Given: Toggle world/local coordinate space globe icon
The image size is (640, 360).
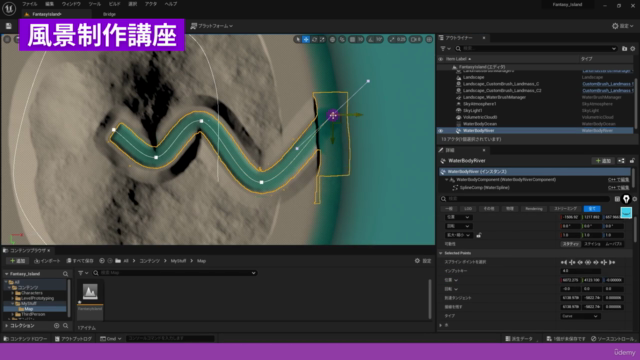Looking at the screenshot, I should [332, 39].
